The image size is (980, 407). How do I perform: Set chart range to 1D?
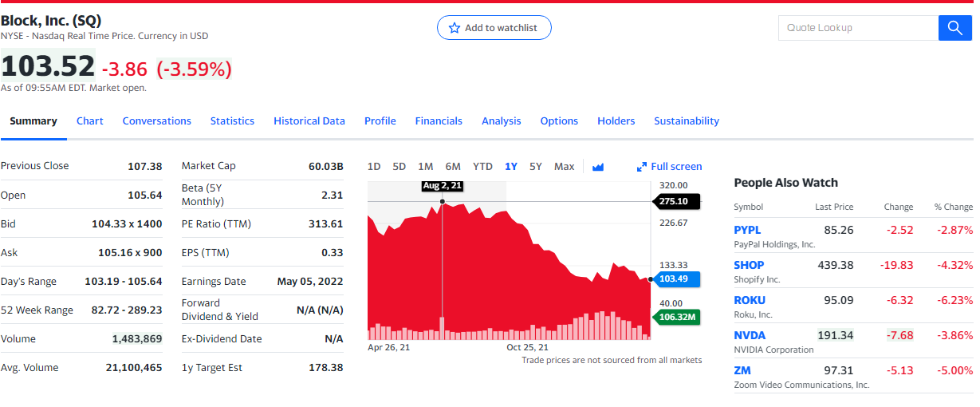coord(374,166)
